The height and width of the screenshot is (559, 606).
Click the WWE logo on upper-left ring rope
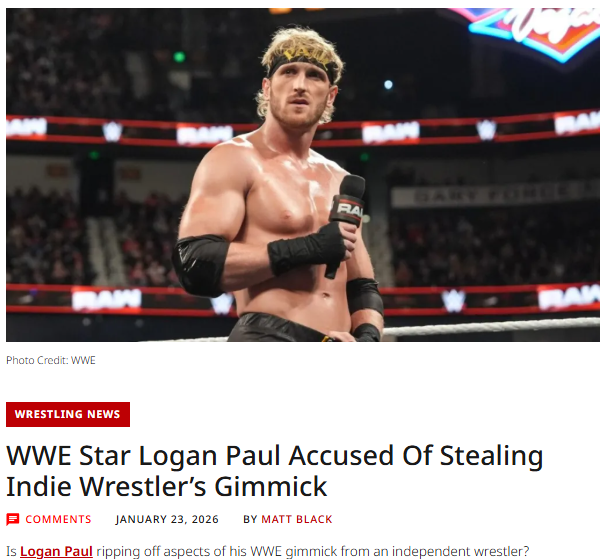click(x=112, y=131)
